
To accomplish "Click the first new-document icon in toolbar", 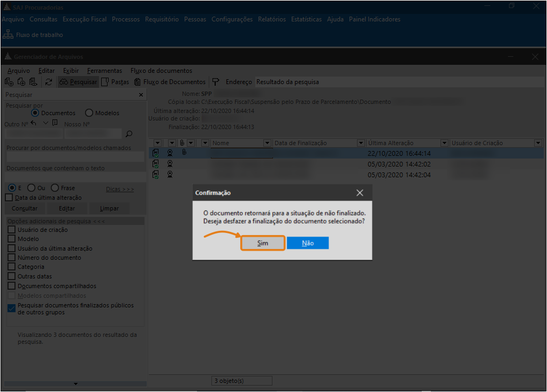I will coord(9,82).
